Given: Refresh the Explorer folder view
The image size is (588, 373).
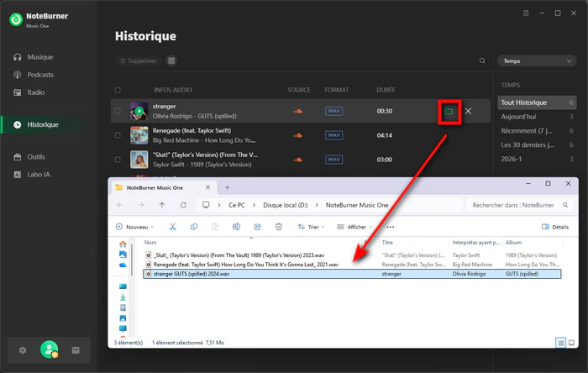Looking at the screenshot, I should point(183,205).
